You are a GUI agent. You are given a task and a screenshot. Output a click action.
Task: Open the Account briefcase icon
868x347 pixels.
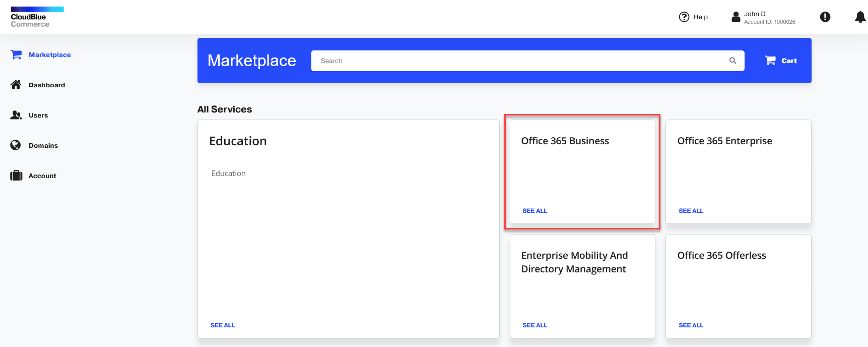coord(16,176)
